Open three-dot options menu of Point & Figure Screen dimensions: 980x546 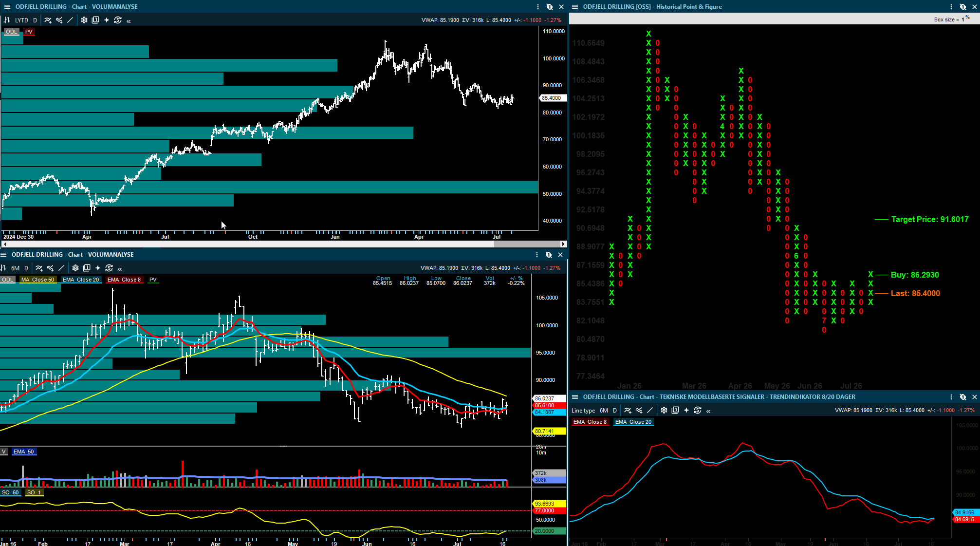tap(951, 7)
